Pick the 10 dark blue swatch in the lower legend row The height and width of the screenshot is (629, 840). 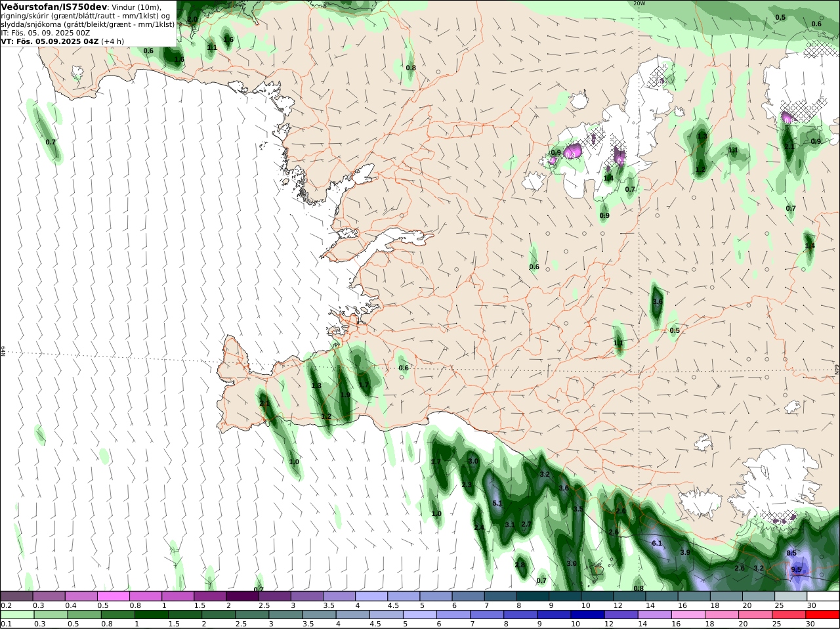(x=587, y=615)
